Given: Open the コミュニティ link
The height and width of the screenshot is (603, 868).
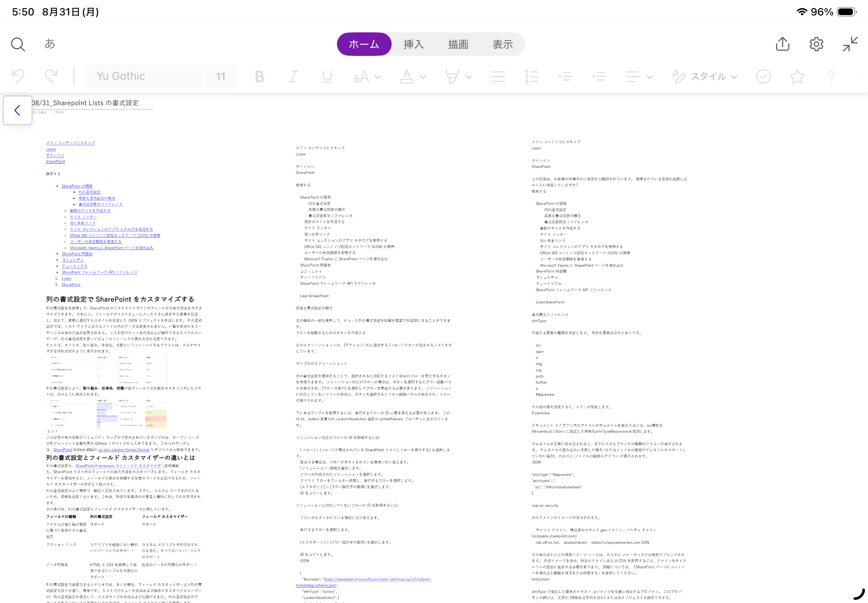Looking at the screenshot, I should 72,260.
